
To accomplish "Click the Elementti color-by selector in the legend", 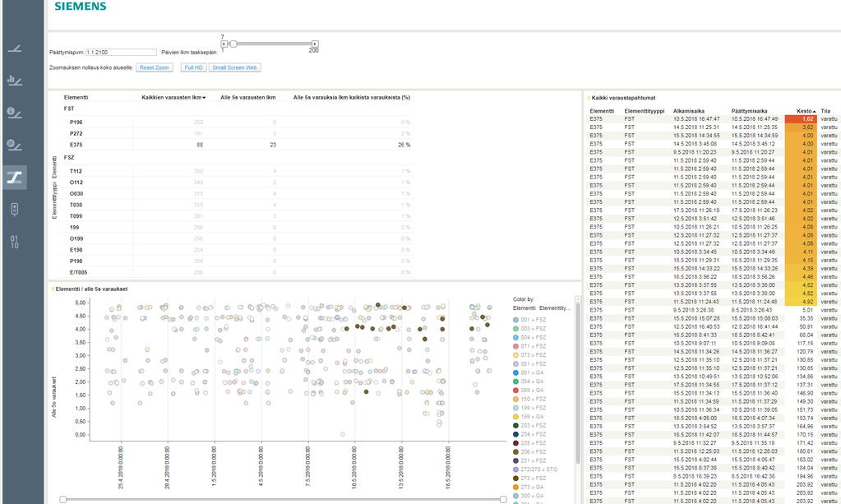I will (524, 308).
